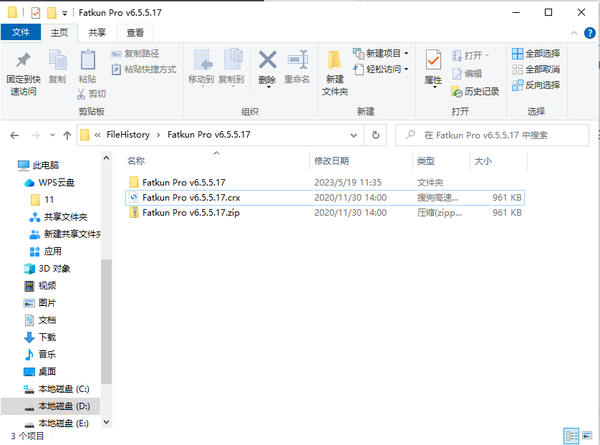The height and width of the screenshot is (445, 600).
Task: Open Help question mark icon
Action: coord(590,33)
